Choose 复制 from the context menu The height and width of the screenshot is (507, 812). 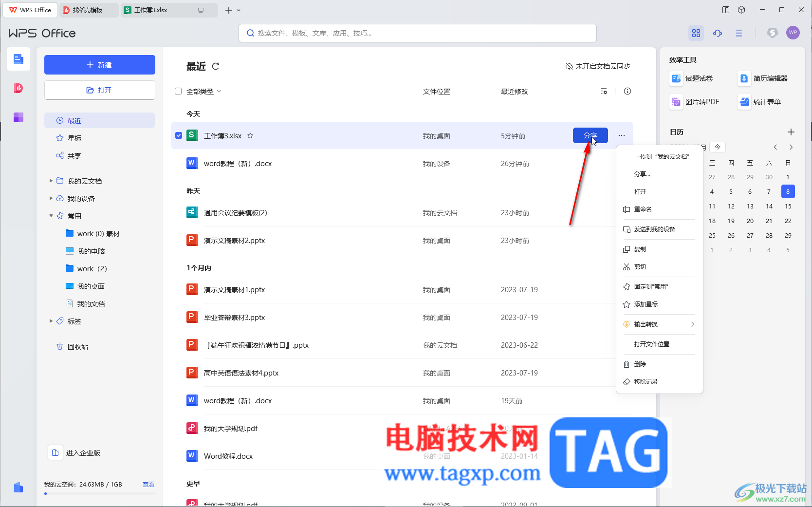tap(659, 249)
